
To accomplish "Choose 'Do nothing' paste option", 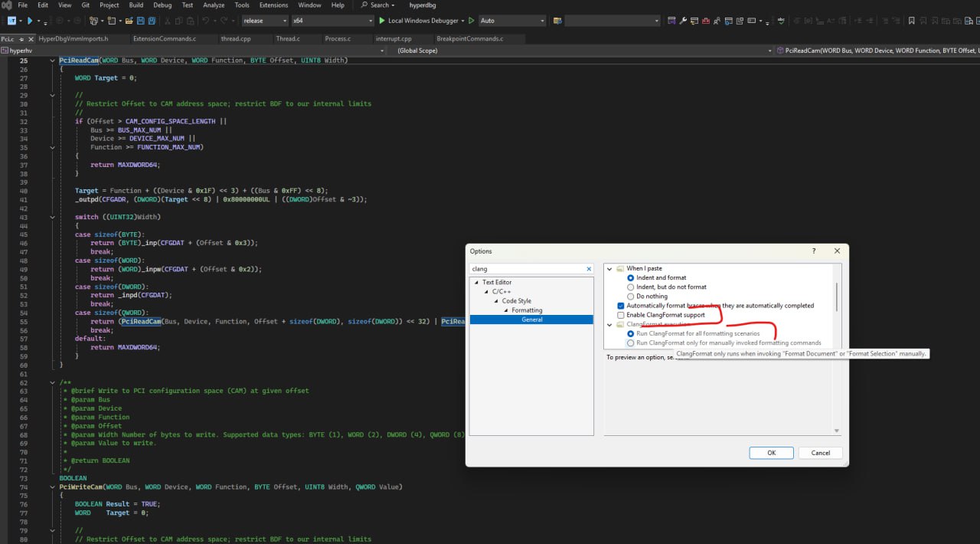I will point(631,297).
